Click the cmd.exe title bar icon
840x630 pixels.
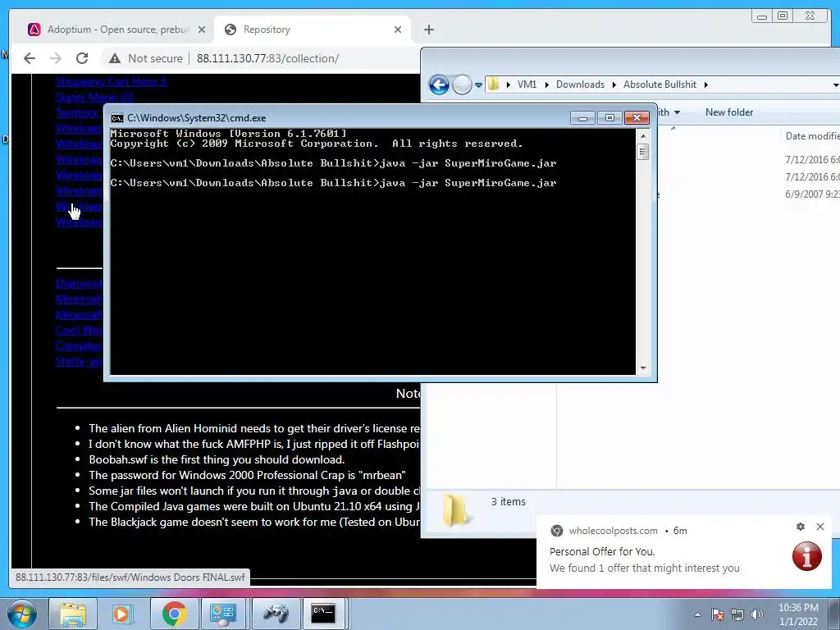click(116, 118)
